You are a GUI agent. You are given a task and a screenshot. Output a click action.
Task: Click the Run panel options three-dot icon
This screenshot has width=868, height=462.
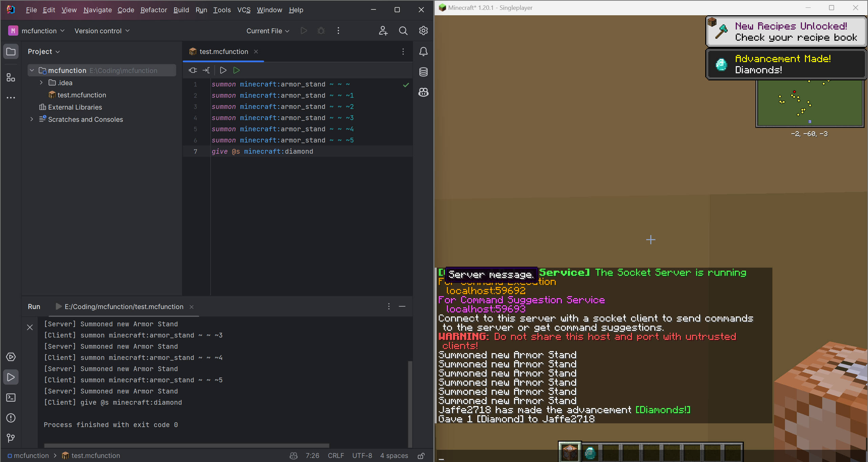[389, 306]
